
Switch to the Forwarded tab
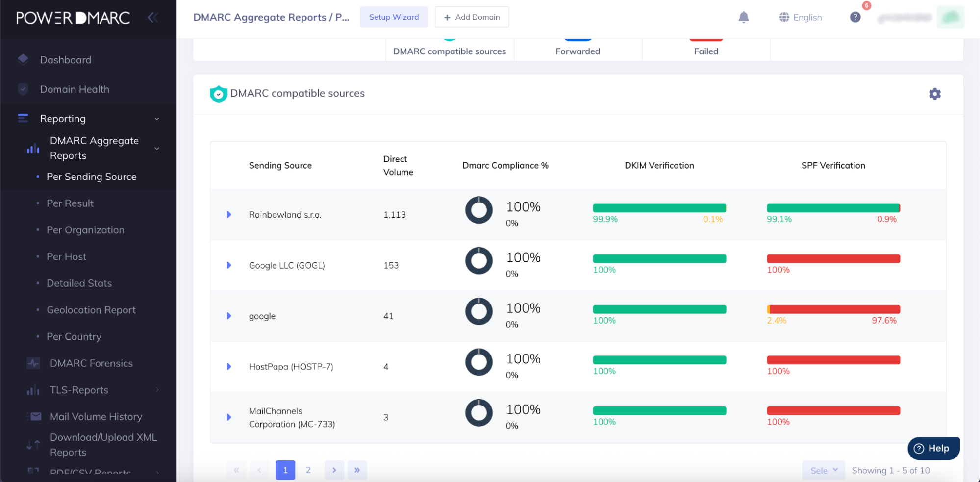(x=578, y=51)
